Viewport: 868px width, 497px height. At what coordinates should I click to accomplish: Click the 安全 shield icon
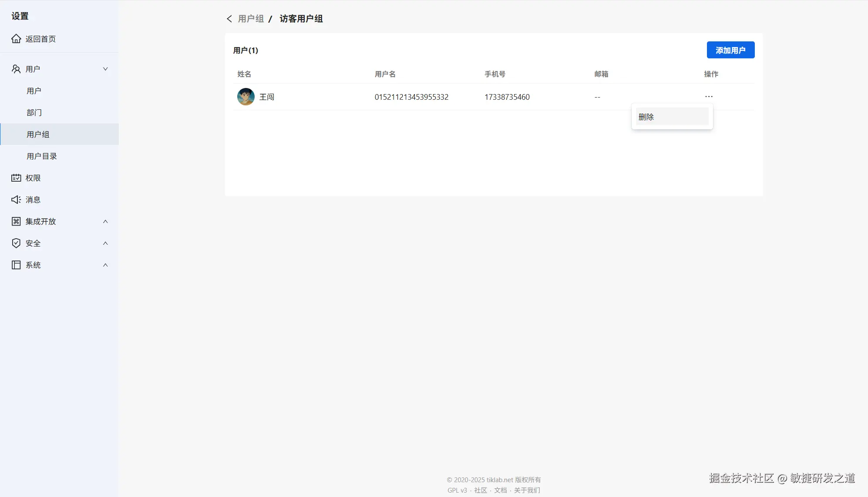16,243
